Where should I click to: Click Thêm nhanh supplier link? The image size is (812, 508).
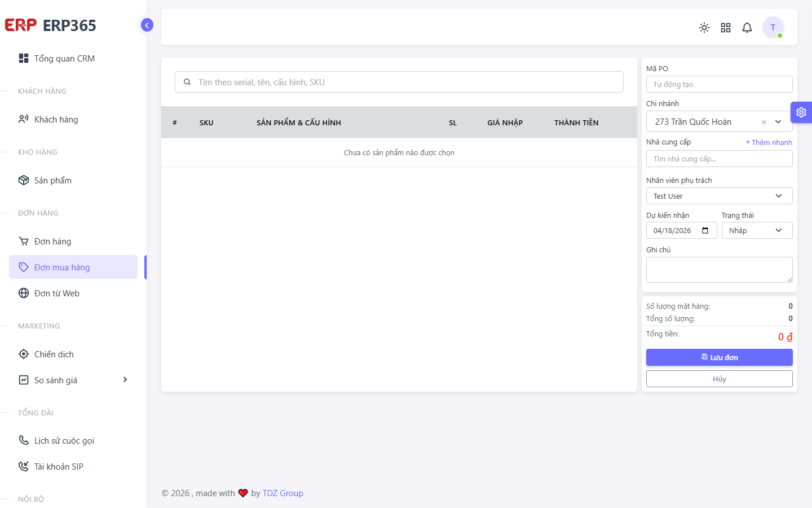[x=769, y=142]
